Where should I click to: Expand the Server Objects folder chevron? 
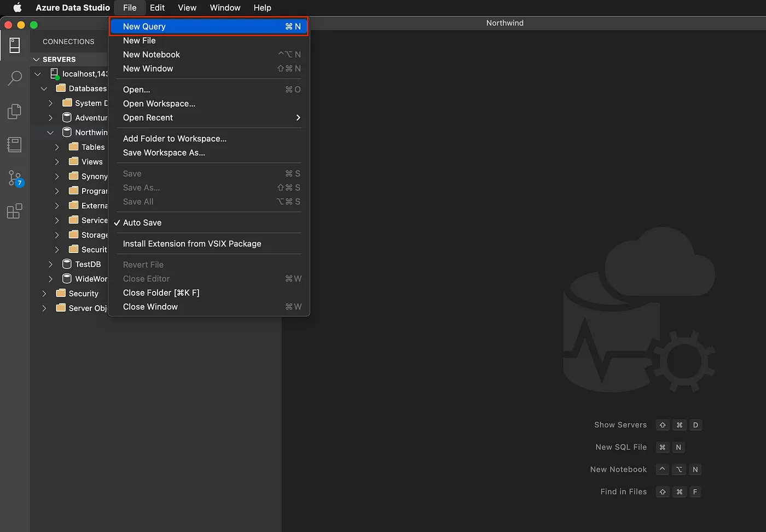pos(44,308)
